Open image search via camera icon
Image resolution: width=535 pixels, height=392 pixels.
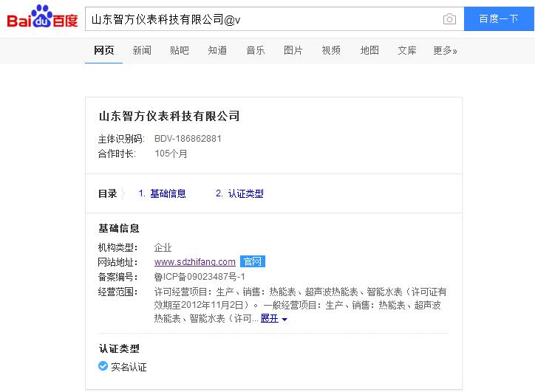(449, 19)
